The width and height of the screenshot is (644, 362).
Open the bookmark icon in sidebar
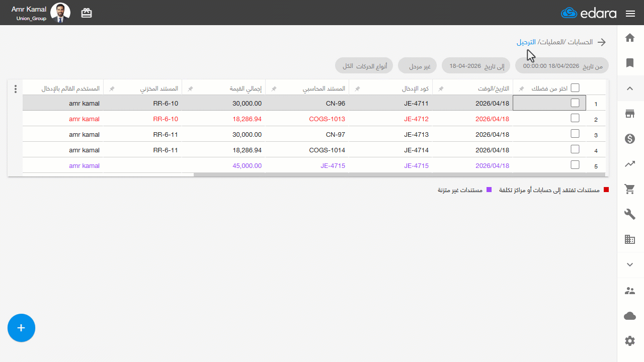tap(630, 63)
